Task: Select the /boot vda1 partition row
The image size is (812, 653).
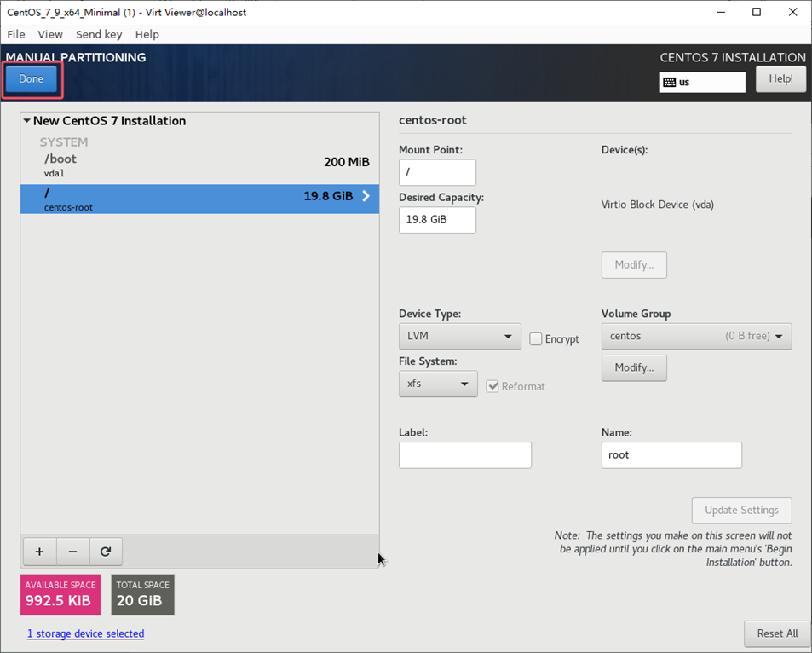Action: (x=200, y=165)
